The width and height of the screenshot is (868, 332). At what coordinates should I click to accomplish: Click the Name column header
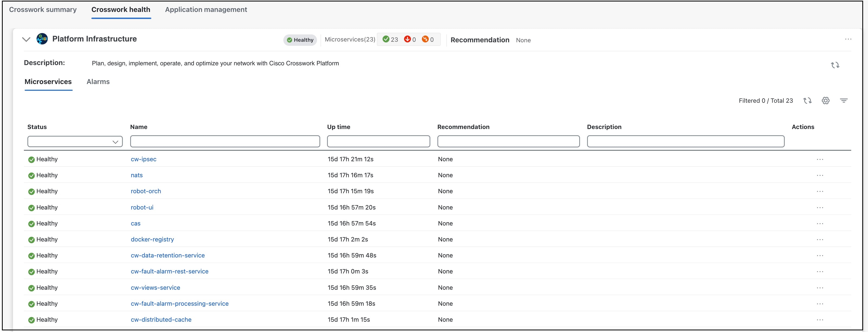click(139, 127)
